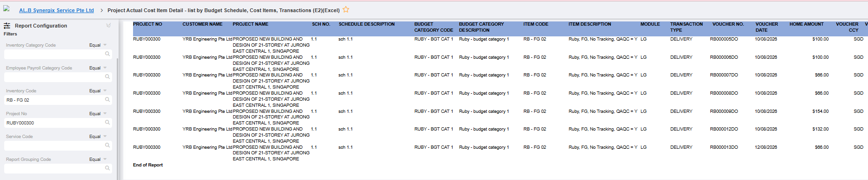Click the $154.00 home amount

click(821, 111)
